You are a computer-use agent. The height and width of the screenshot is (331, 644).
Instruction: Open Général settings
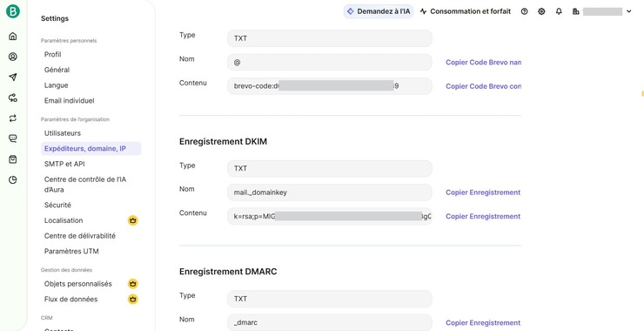(57, 70)
